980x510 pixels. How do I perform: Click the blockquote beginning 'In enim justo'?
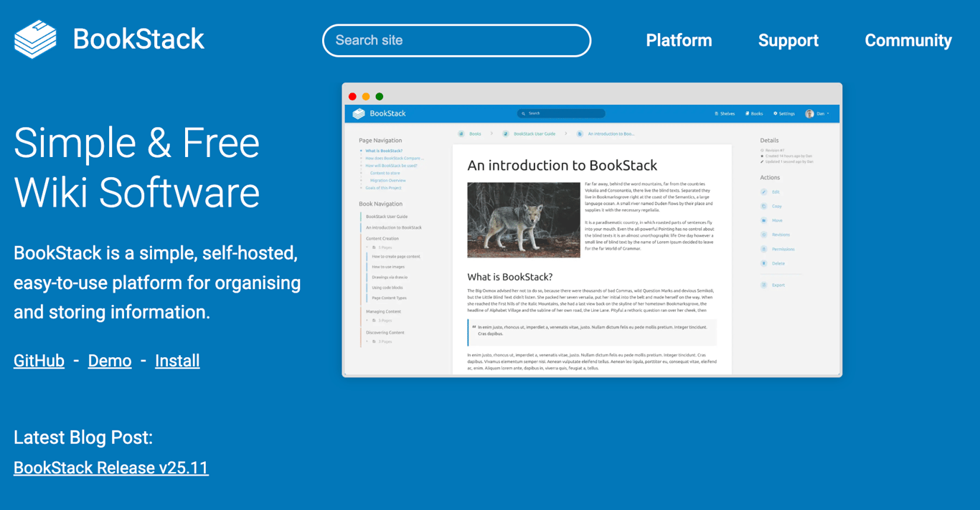pyautogui.click(x=592, y=331)
